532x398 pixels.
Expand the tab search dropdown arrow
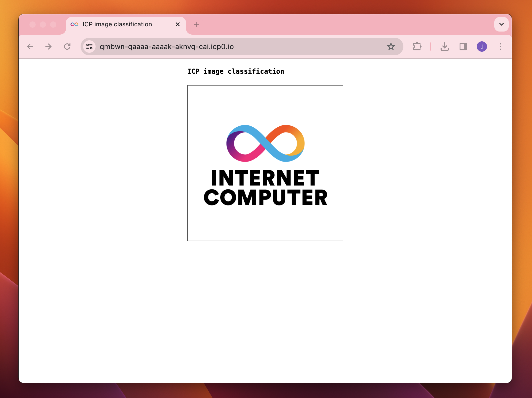coord(501,24)
